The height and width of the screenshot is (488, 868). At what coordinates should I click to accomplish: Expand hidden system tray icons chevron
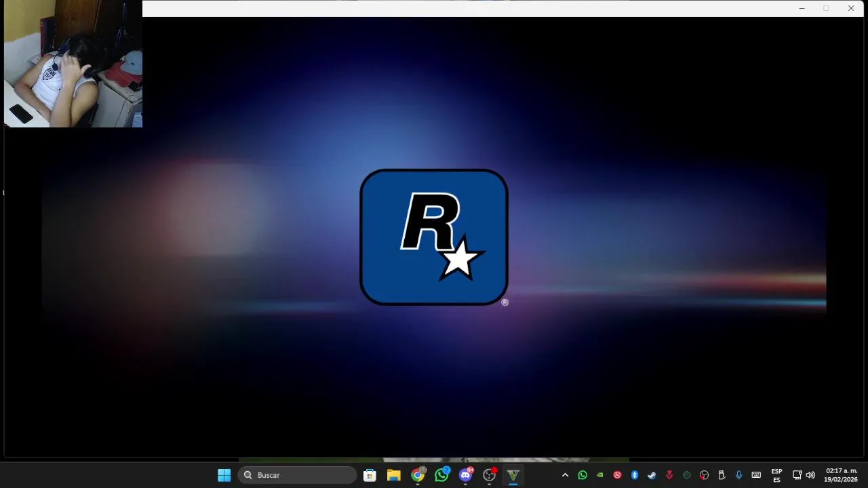[x=565, y=475]
